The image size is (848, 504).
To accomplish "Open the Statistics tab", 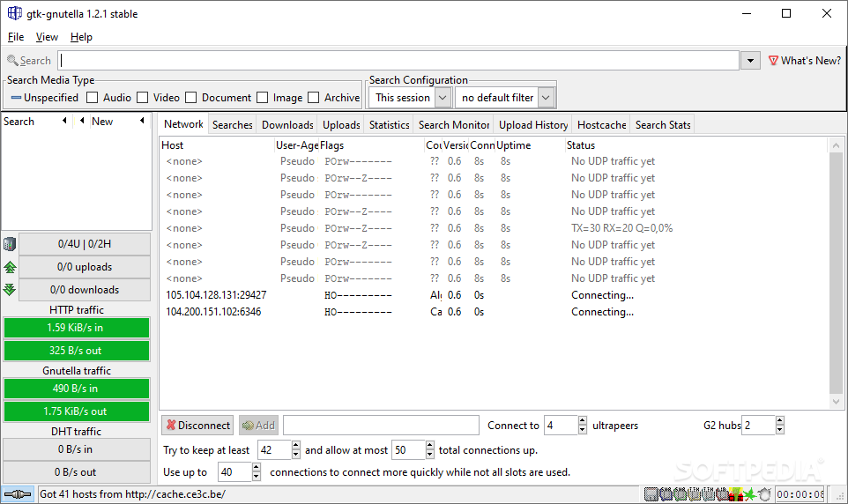I will coord(390,125).
